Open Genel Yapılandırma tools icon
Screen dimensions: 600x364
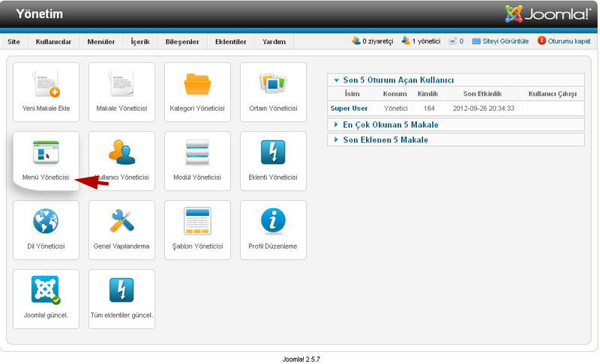pyautogui.click(x=121, y=222)
